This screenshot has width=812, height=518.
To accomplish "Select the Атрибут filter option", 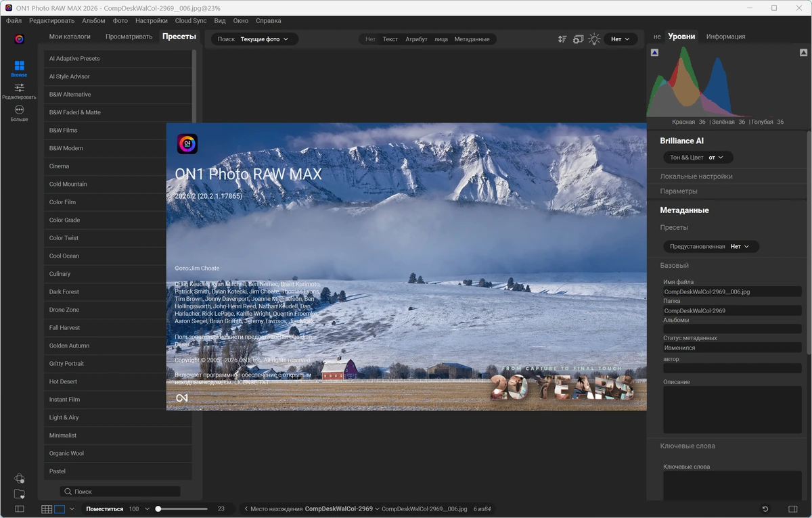I will pos(416,39).
